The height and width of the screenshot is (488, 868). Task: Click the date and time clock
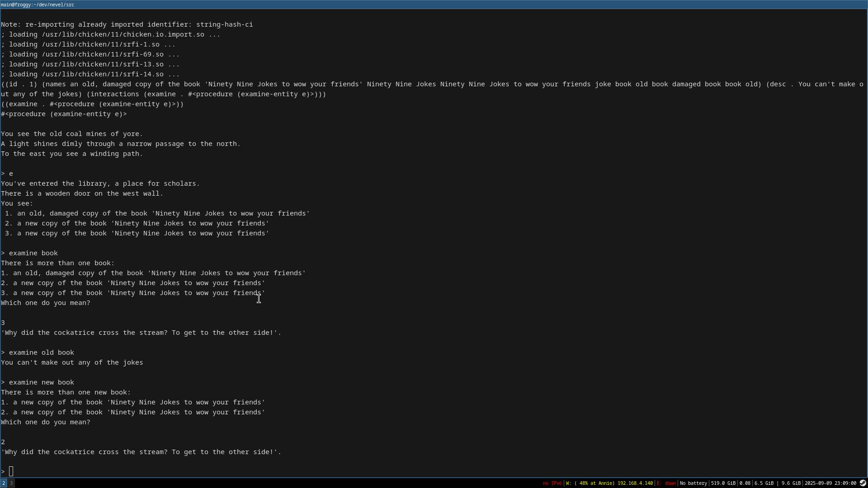830,483
